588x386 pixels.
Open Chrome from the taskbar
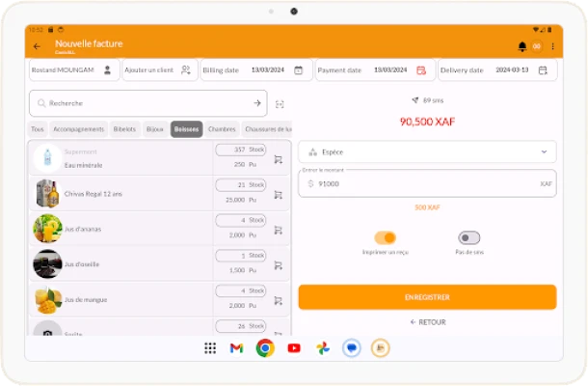tap(265, 348)
